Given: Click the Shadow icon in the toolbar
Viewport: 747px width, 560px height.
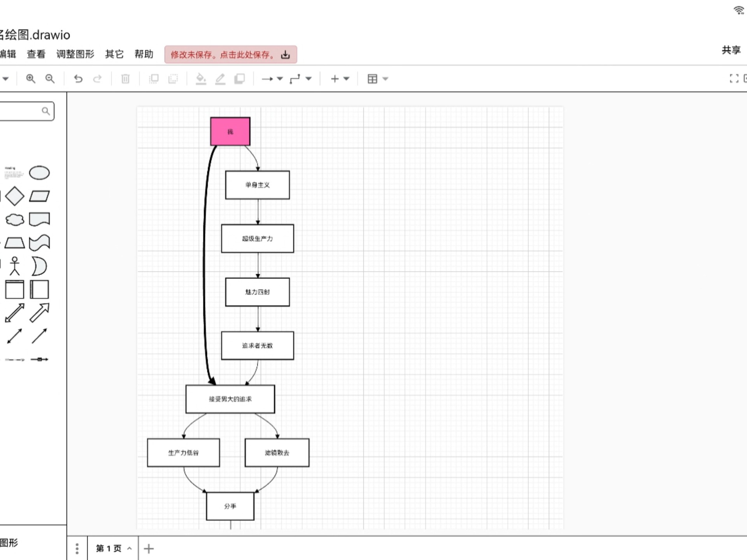Looking at the screenshot, I should (x=240, y=79).
